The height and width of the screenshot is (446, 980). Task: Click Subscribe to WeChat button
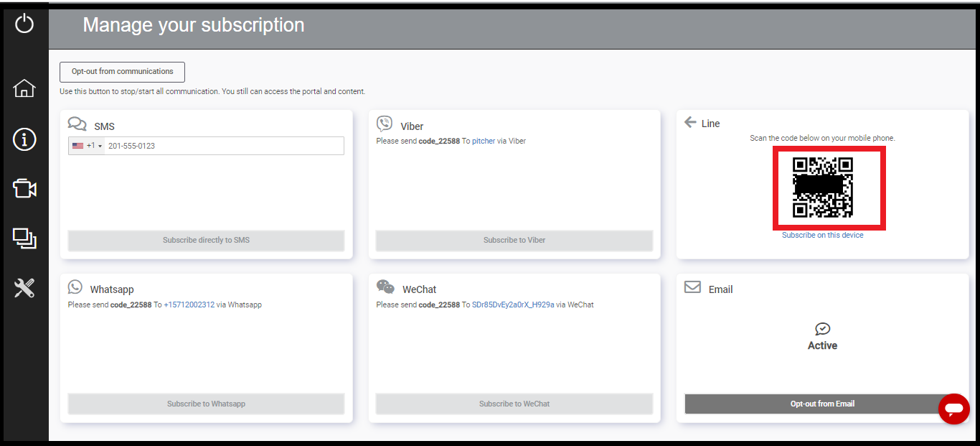click(514, 404)
